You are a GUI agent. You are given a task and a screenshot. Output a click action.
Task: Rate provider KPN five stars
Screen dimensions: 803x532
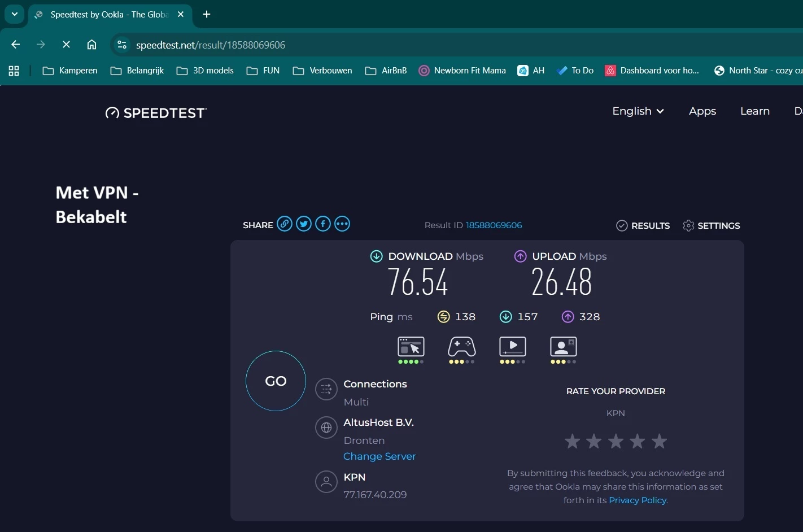pyautogui.click(x=660, y=441)
